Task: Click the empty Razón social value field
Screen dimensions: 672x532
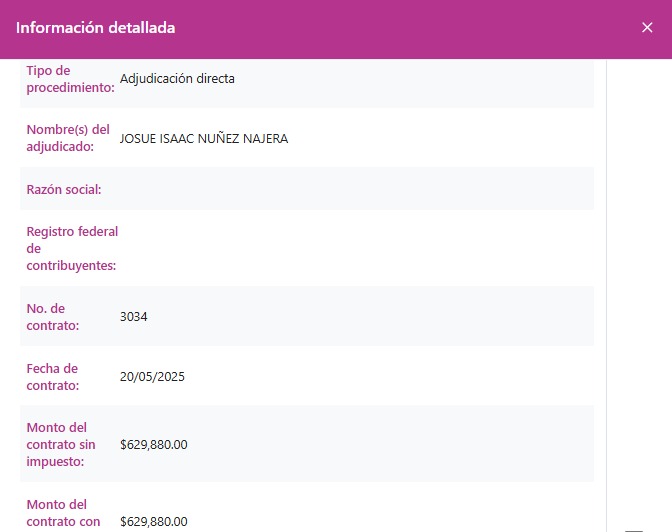Action: 350,189
